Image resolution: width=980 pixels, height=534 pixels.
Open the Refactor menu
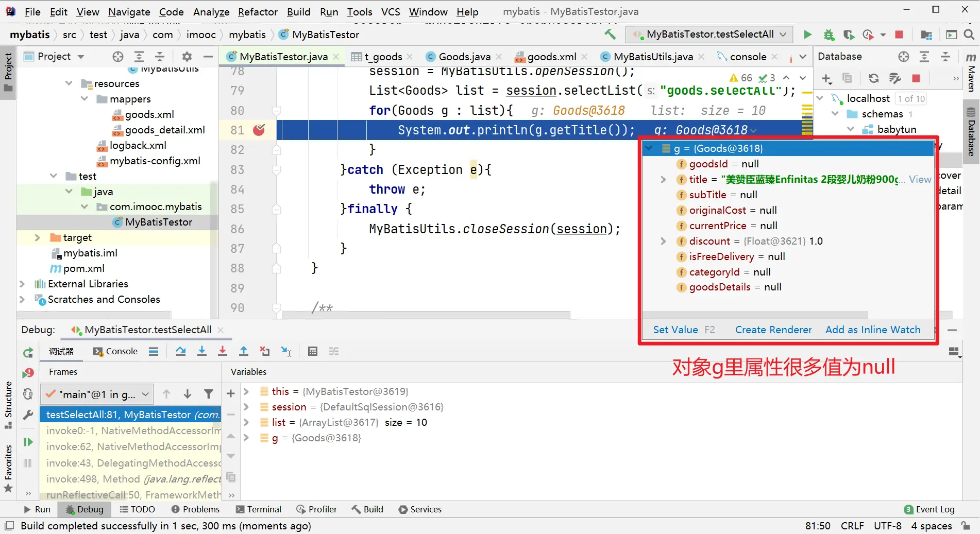[x=258, y=11]
